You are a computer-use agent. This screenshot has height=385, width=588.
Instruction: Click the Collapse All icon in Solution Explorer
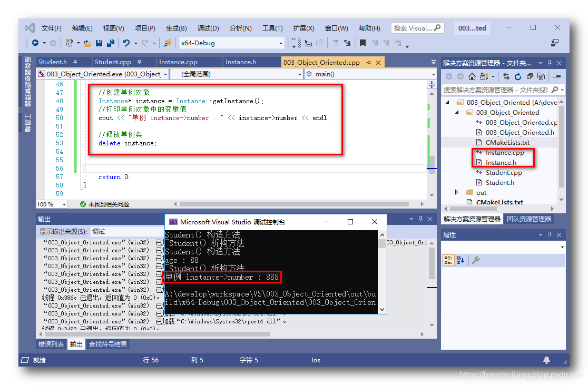530,76
